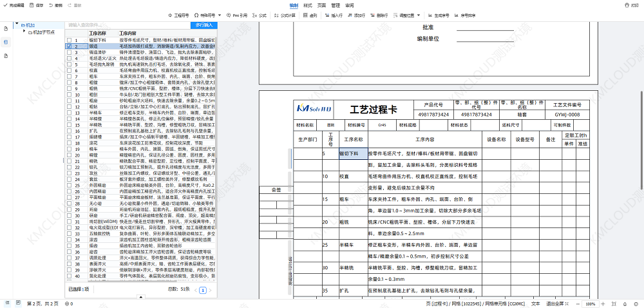
Task: Click the 锯切下料 cell in process card
Action: point(353,153)
